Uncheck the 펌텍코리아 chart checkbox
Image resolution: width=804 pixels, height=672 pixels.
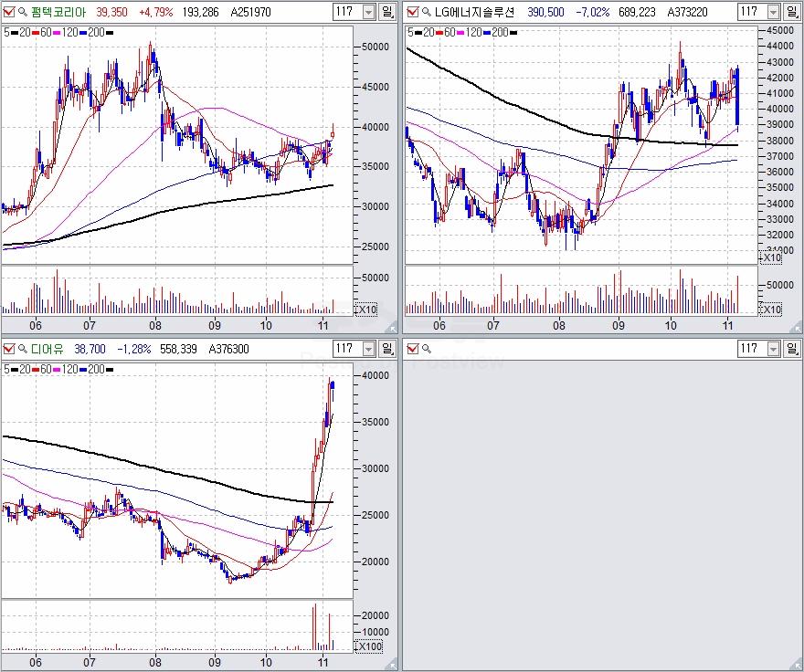point(8,12)
